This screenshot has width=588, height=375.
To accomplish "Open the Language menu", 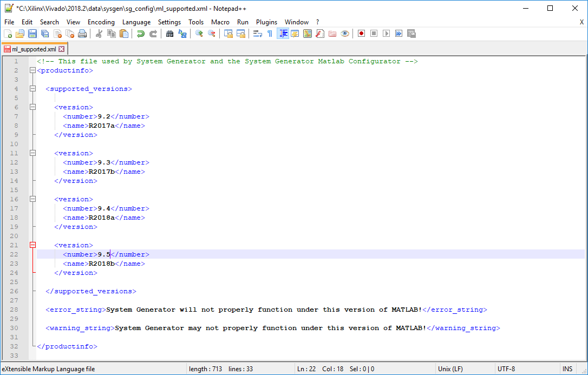I will (x=136, y=22).
